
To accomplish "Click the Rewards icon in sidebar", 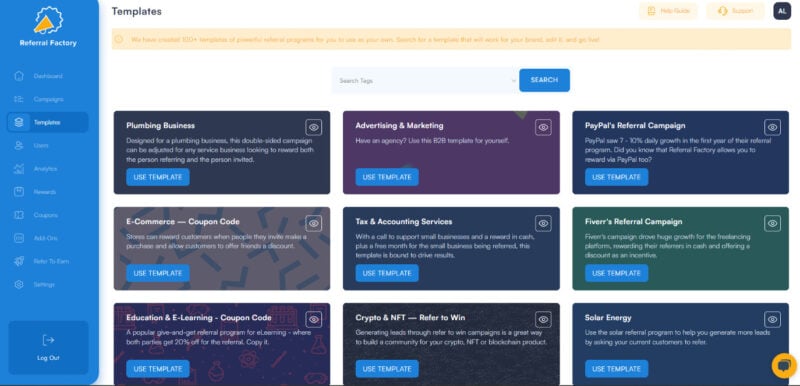I will (19, 192).
